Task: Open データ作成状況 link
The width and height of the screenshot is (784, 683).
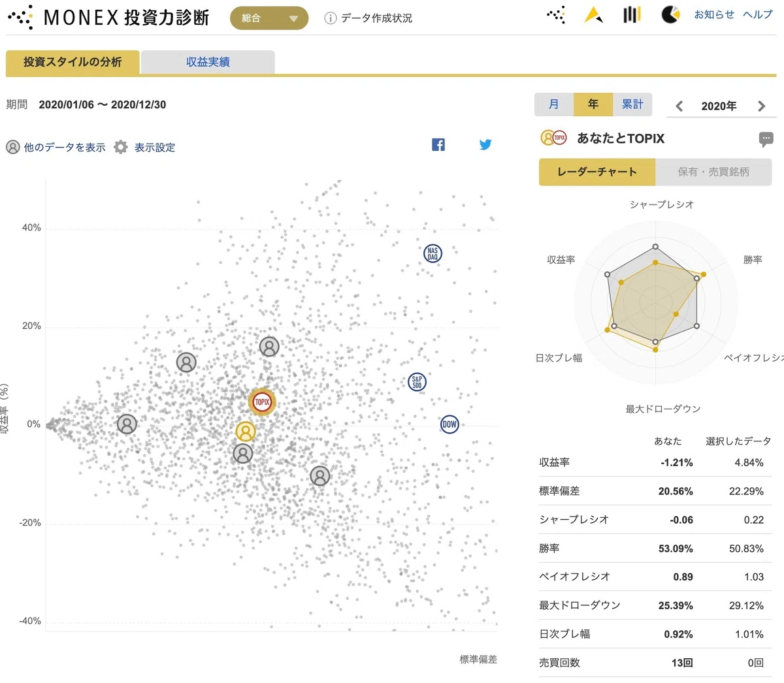Action: coord(376,18)
